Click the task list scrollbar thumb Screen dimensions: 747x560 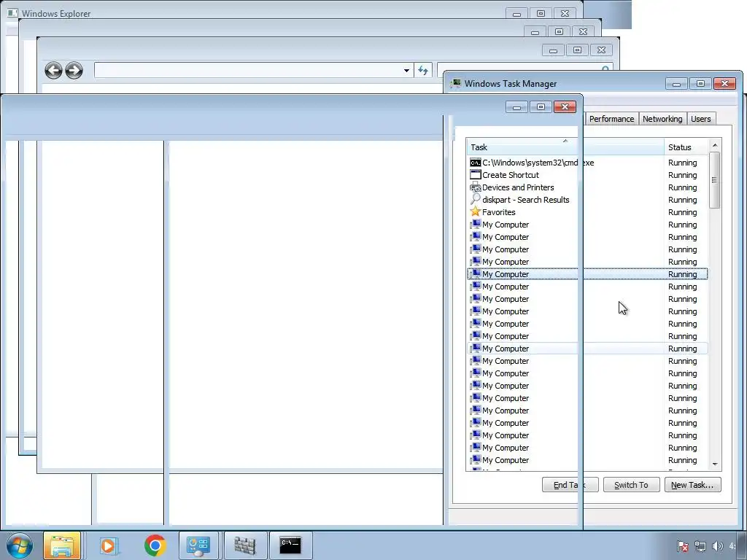715,180
